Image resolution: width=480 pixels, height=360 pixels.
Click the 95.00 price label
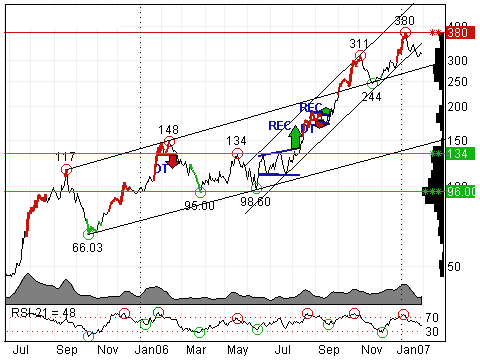click(199, 206)
